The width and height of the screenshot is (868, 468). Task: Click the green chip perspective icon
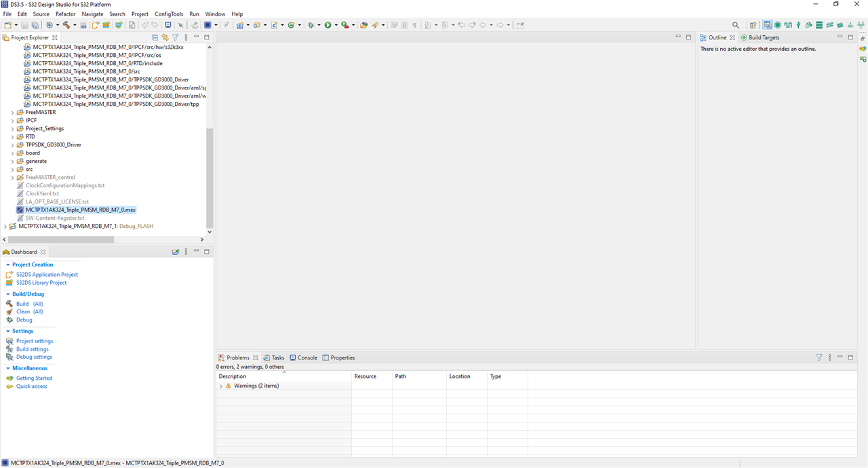point(777,25)
